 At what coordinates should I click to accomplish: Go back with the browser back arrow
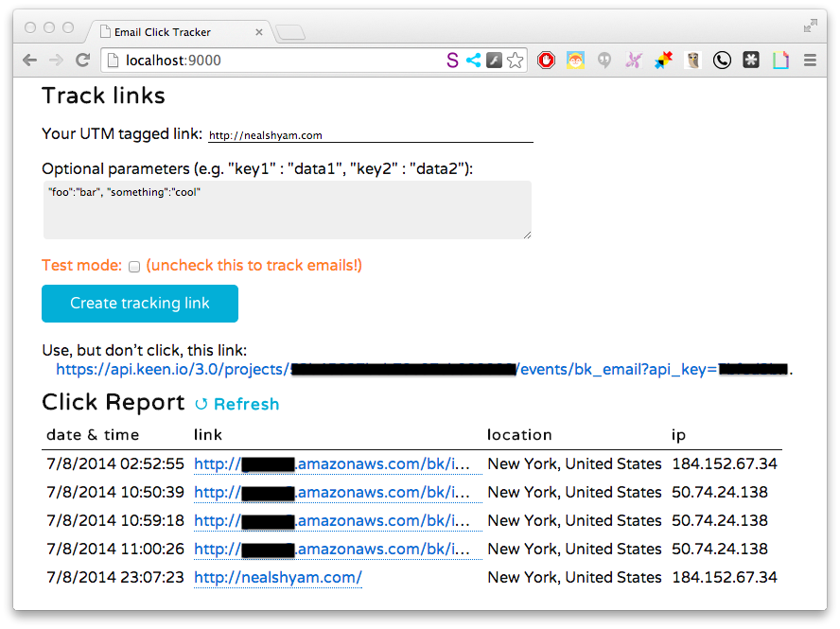30,60
